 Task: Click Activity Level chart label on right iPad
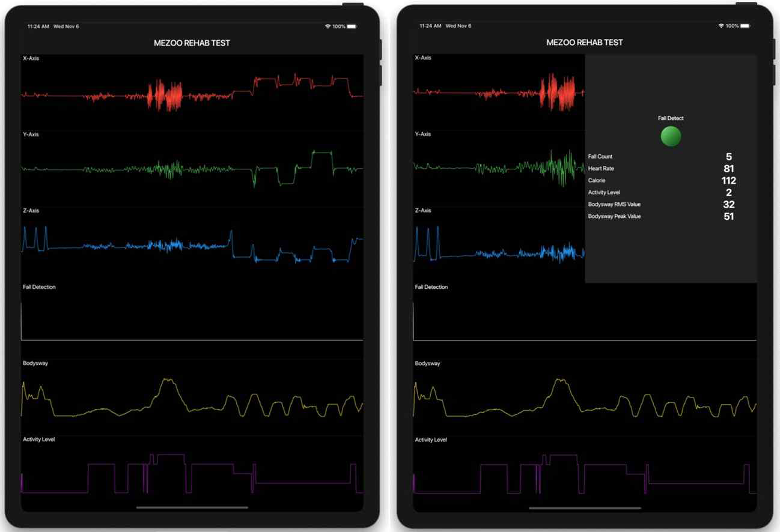[x=431, y=440]
